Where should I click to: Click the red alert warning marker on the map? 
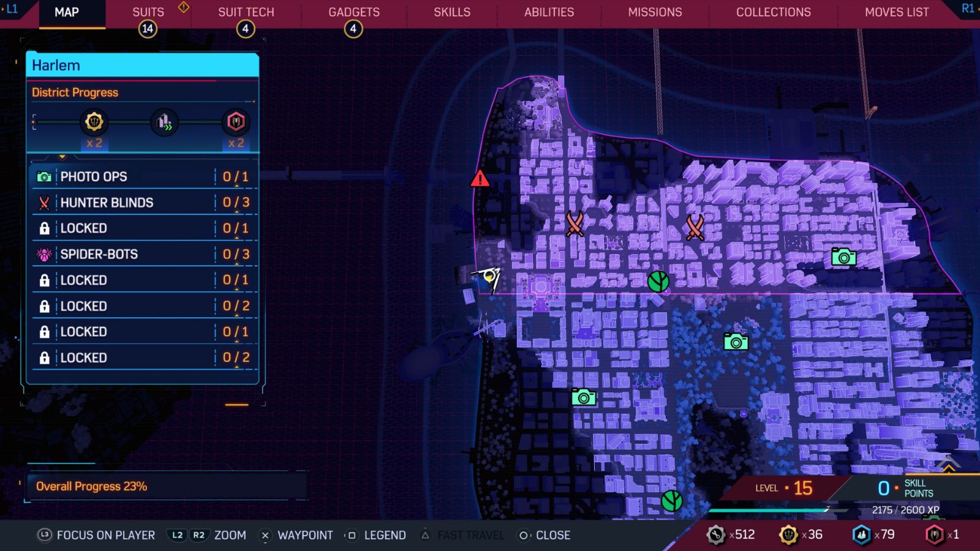pos(480,179)
